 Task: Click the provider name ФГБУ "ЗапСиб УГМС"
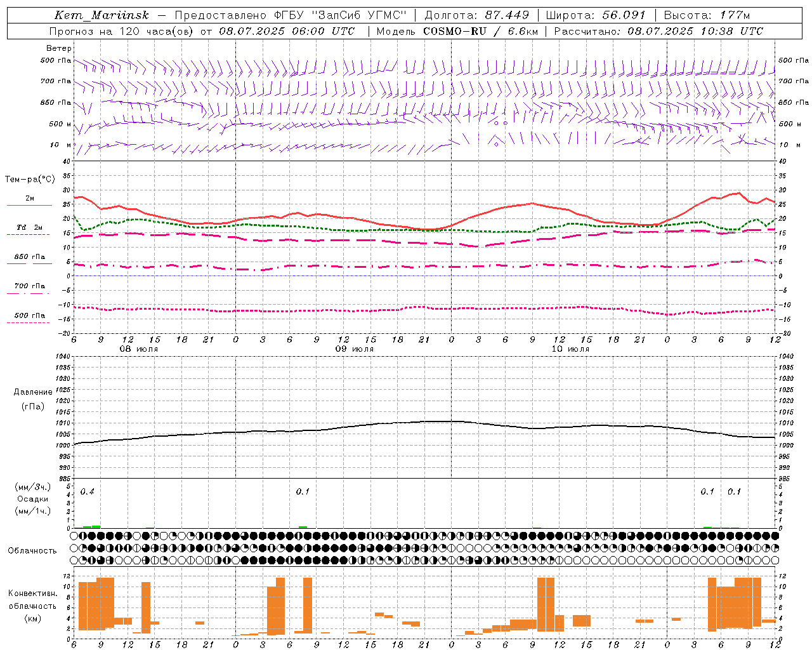coord(339,15)
